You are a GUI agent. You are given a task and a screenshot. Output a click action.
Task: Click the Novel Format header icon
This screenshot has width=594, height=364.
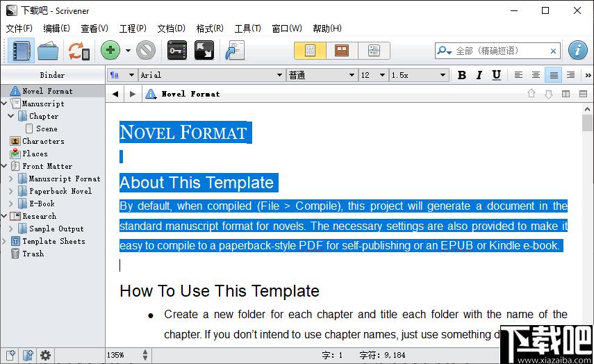pos(151,94)
